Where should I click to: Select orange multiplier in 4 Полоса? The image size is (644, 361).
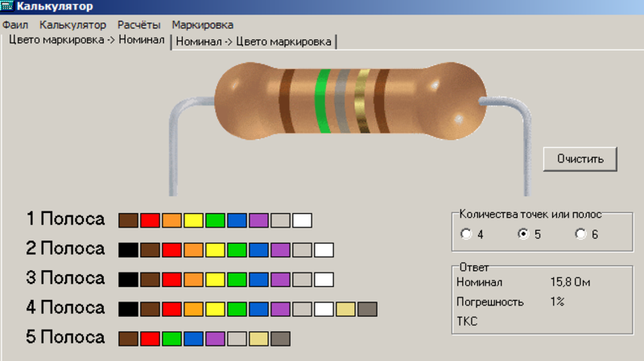coord(193,309)
